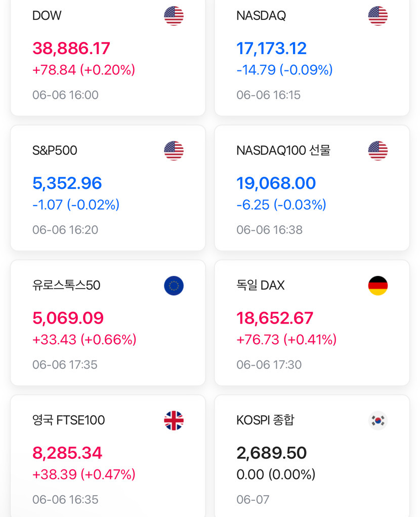Open the S&P500 index title
420x517 pixels.
(55, 150)
